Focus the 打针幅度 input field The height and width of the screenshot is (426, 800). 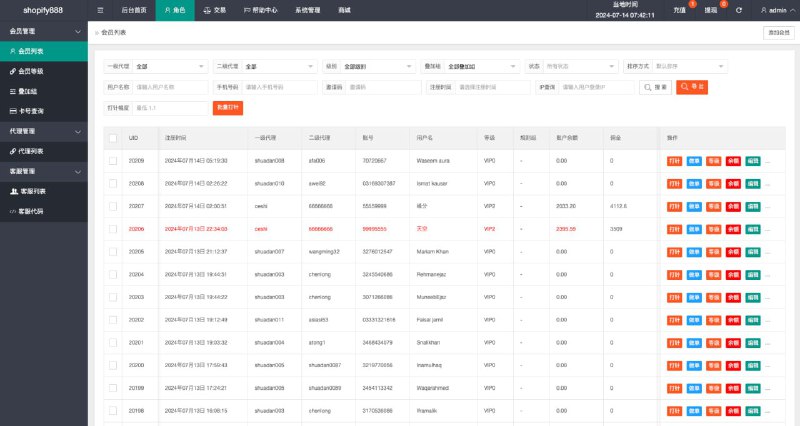[x=170, y=108]
